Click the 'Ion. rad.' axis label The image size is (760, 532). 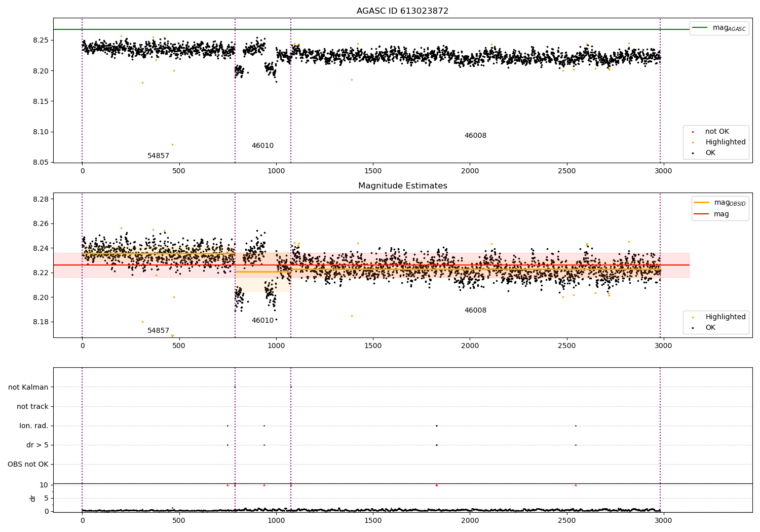(x=34, y=426)
